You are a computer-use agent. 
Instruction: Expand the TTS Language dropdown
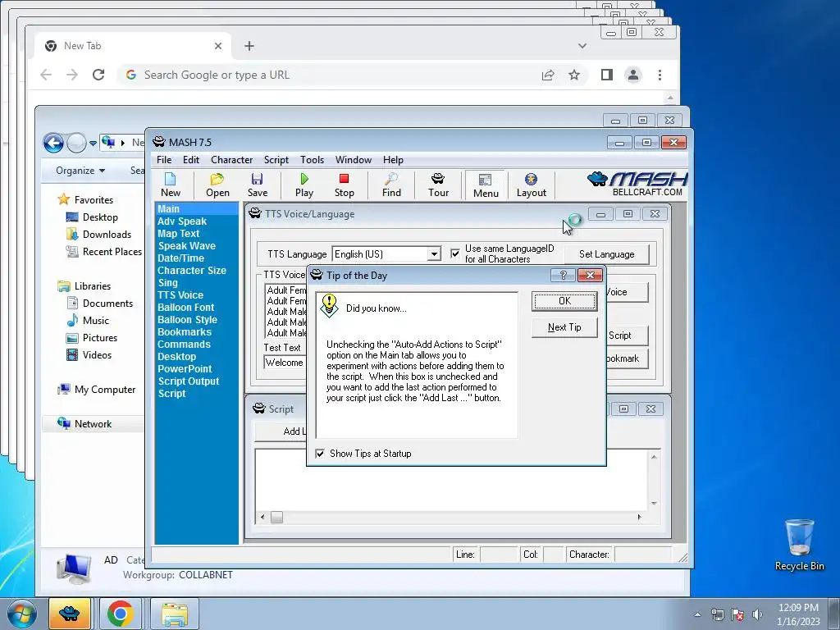[x=434, y=254]
